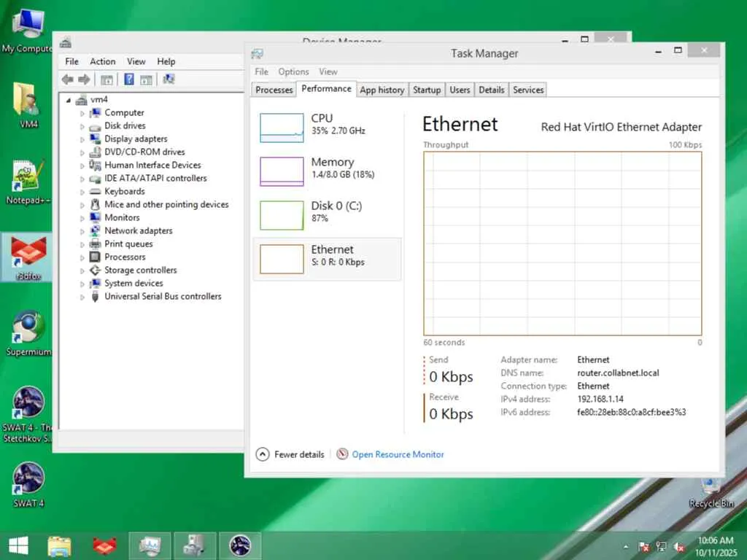
Task: Click the Back arrow in Device Manager toolbar
Action: coord(68,79)
